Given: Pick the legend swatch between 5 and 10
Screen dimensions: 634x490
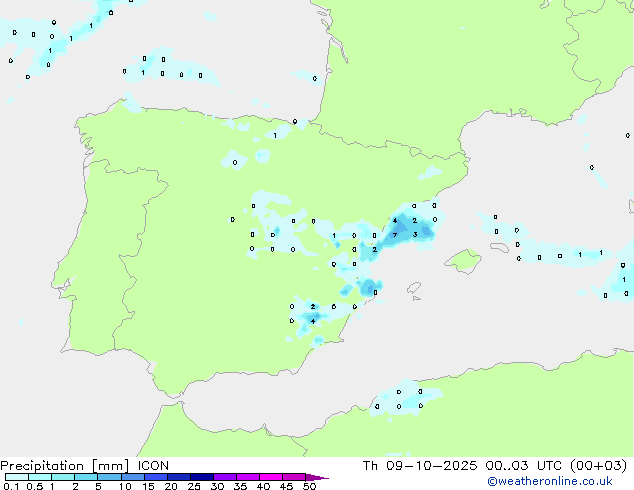Looking at the screenshot, I should 110,477.
